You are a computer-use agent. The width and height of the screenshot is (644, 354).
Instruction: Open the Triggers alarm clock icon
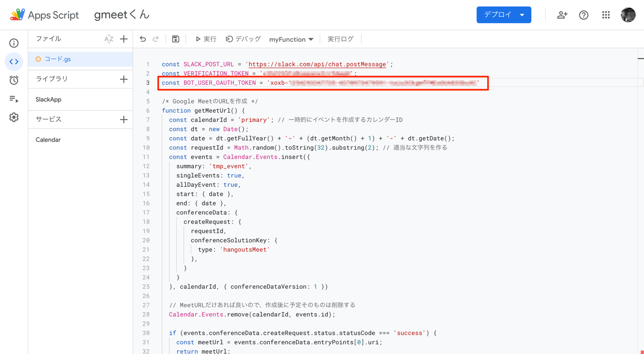click(x=14, y=80)
